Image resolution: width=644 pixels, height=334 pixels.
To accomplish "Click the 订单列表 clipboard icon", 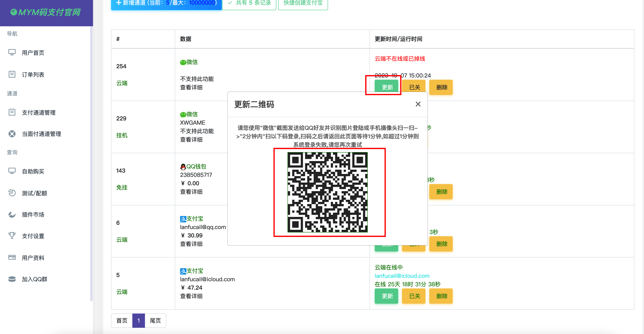I will (12, 74).
